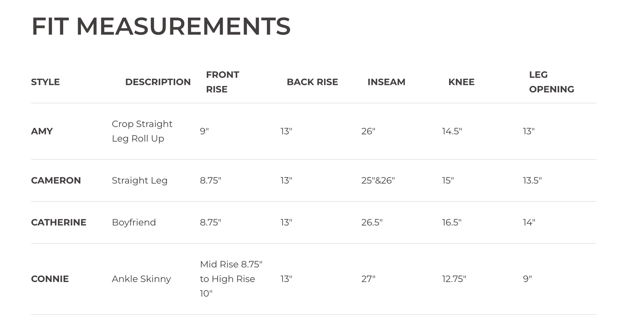The height and width of the screenshot is (330, 644).
Task: Click the FIT MEASUREMENTS heading
Action: pyautogui.click(x=161, y=26)
